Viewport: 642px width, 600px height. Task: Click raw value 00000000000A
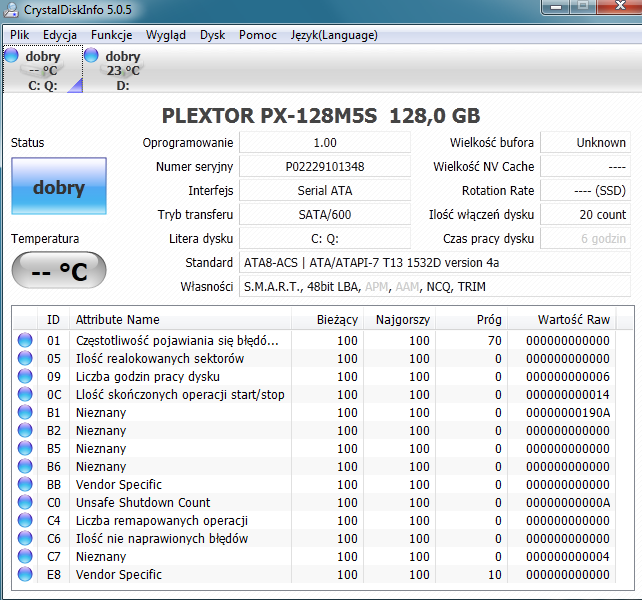[x=568, y=503]
